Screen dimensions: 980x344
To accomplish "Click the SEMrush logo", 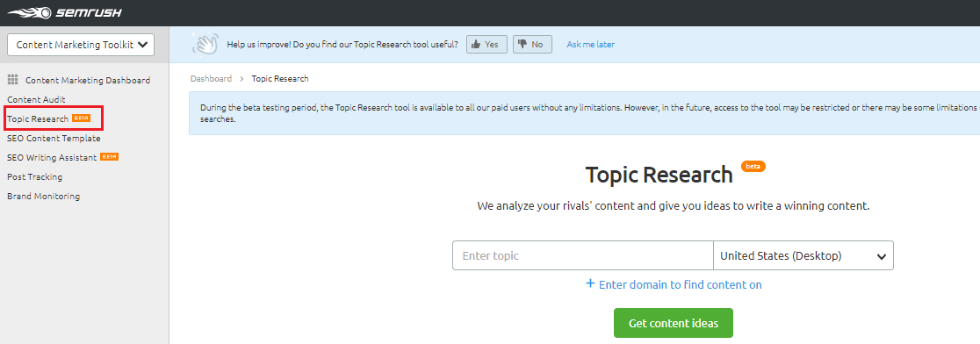I will (x=65, y=12).
